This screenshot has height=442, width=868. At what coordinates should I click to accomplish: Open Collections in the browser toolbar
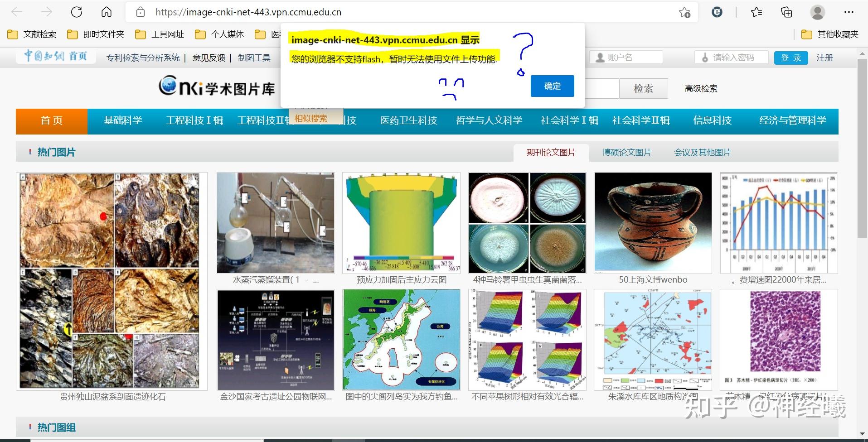tap(786, 12)
